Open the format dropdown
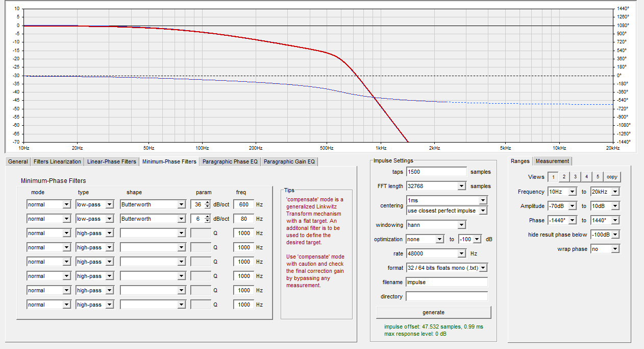This screenshot has height=349, width=644. tap(447, 268)
